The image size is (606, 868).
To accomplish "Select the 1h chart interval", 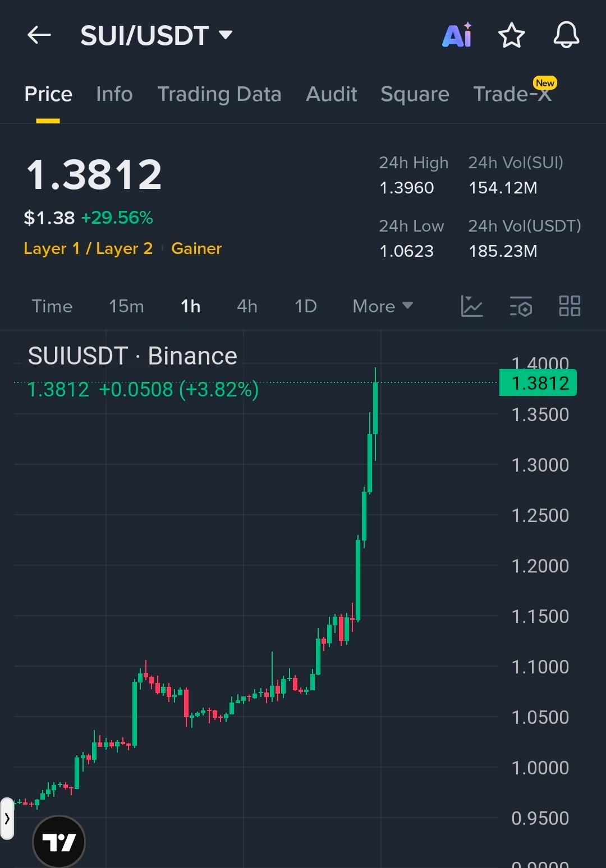I will click(x=191, y=306).
